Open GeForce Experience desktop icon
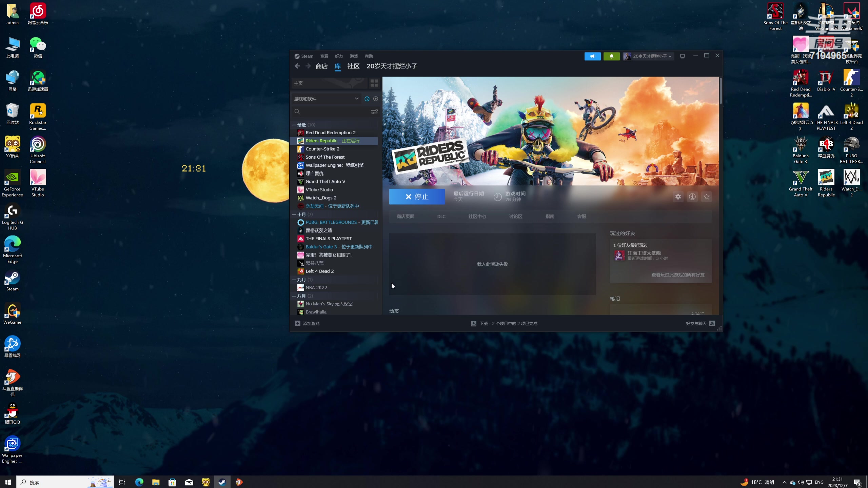Screen dimensions: 868x488 (12, 183)
